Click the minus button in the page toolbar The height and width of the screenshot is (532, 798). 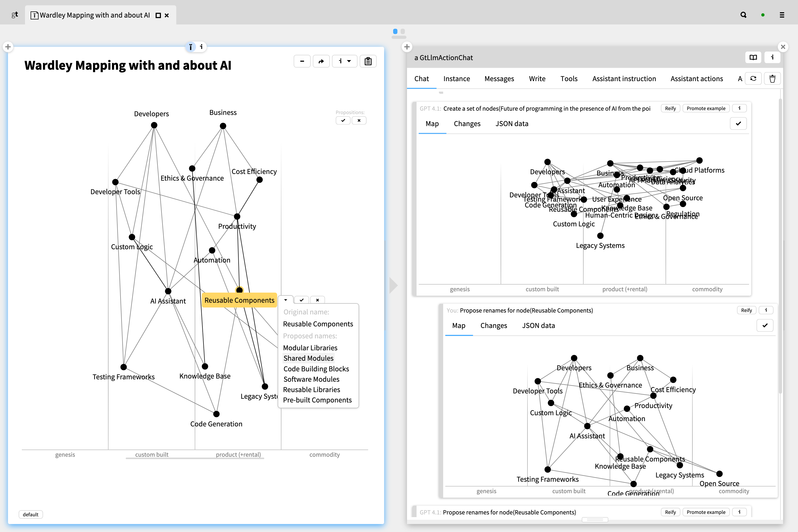point(302,61)
